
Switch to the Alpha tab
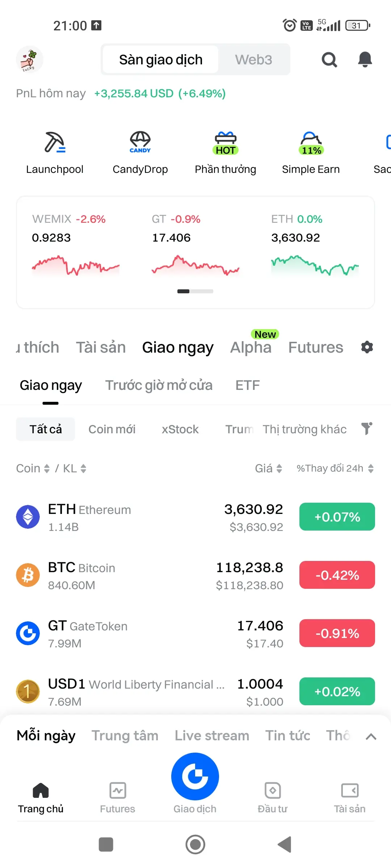(251, 347)
